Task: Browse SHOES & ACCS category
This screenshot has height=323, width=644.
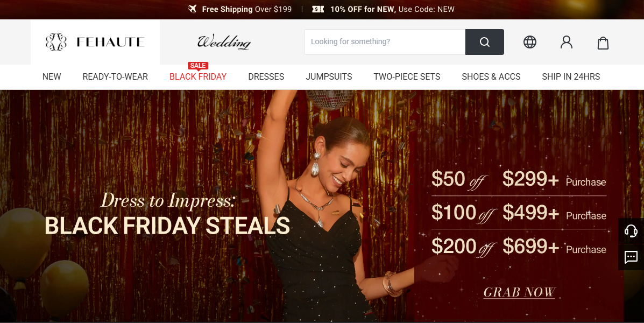Action: [x=491, y=76]
